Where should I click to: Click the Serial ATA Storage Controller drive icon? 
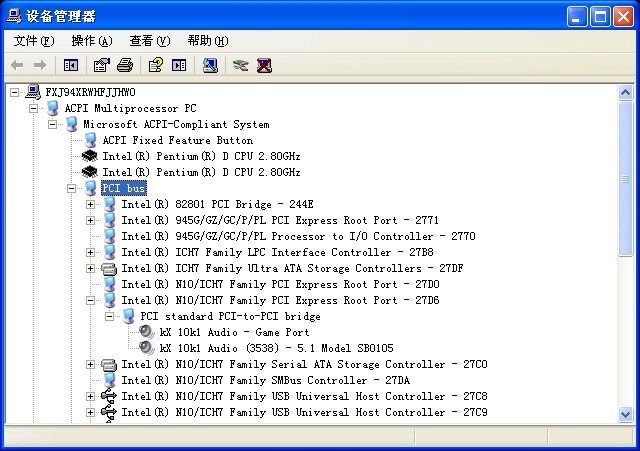coord(109,364)
